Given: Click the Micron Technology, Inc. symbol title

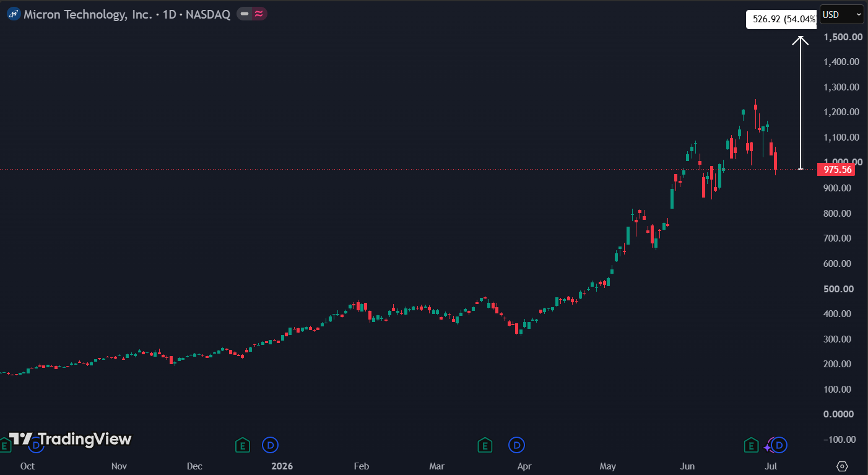Looking at the screenshot, I should click(x=88, y=14).
